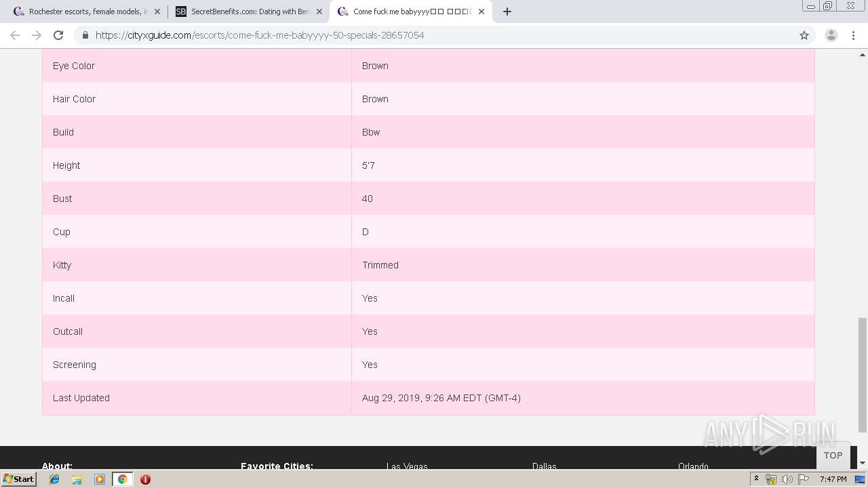868x488 pixels.
Task: Click the scrollbar up arrow
Action: (x=863, y=54)
